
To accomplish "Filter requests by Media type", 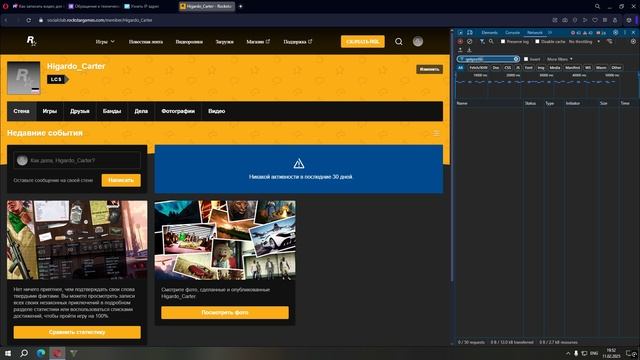I will [555, 68].
